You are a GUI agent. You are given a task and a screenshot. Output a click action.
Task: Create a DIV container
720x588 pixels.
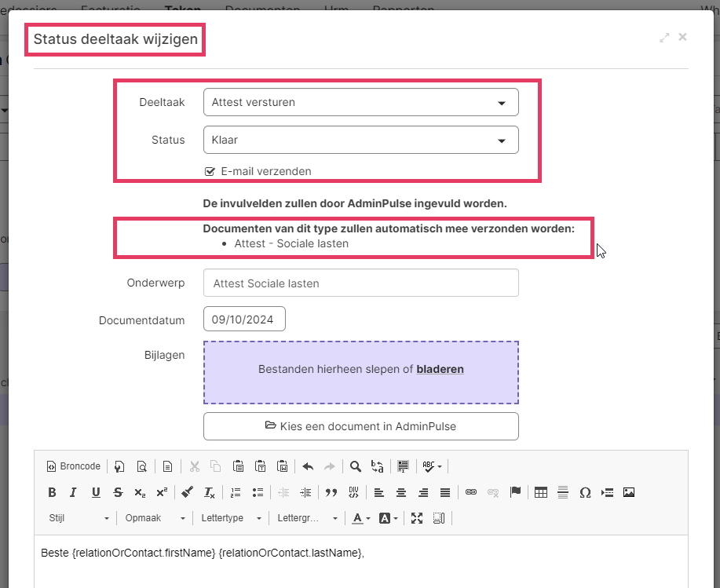point(353,492)
